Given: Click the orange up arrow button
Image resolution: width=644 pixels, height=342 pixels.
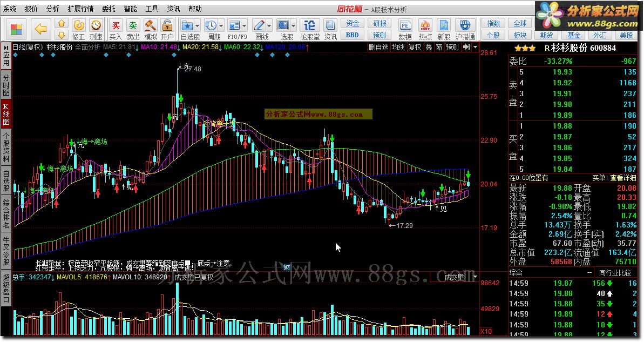Looking at the screenshot, I should pyautogui.click(x=61, y=23).
